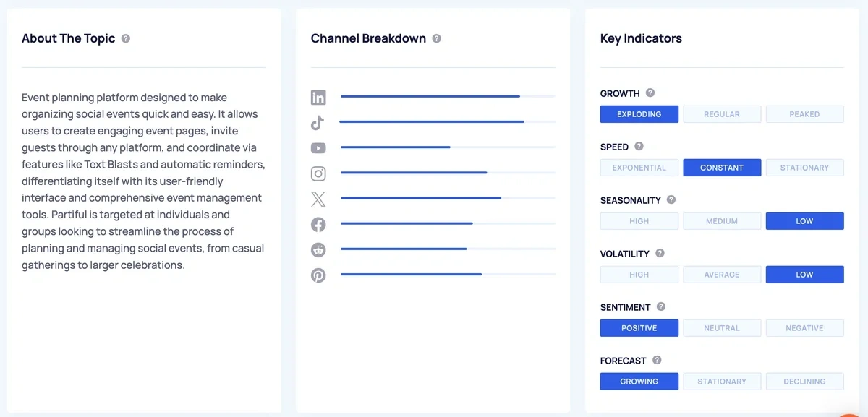Set Seasonality to Medium
Screen dimensions: 868x417
coord(722,220)
